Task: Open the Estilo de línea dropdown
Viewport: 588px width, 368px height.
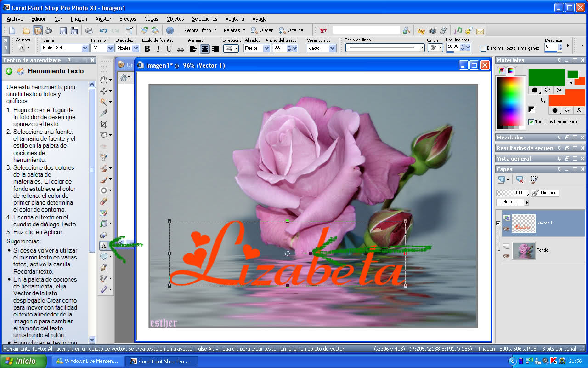Action: click(385, 47)
